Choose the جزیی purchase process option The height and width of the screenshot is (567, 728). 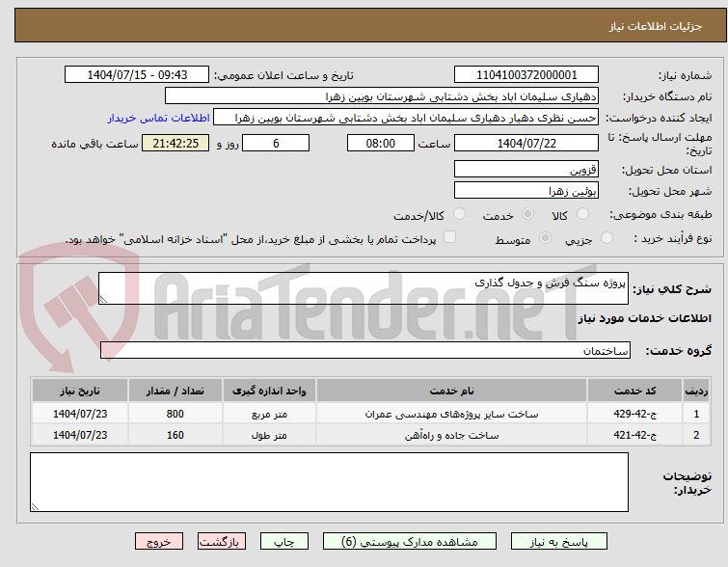tap(607, 238)
